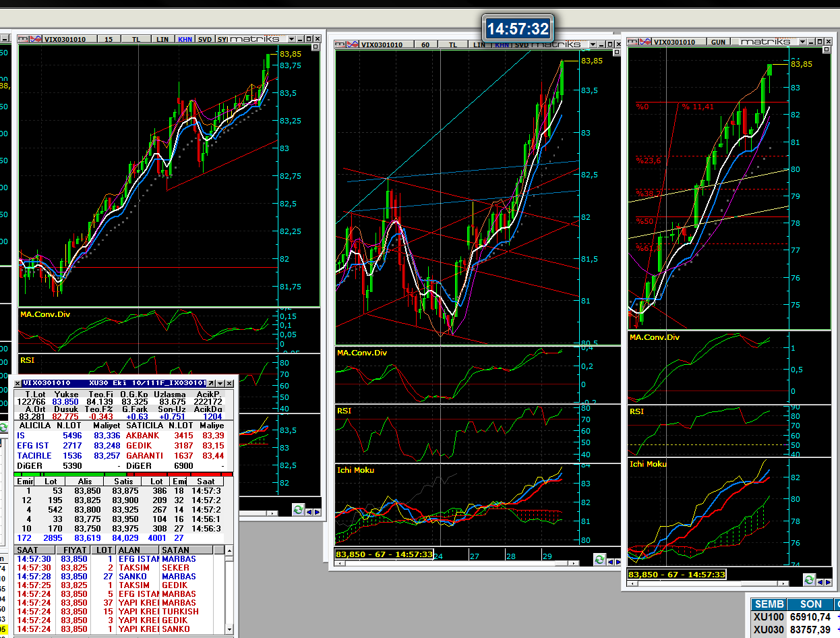
Task: Click the GUN period tab in the daily chart
Action: pos(718,42)
